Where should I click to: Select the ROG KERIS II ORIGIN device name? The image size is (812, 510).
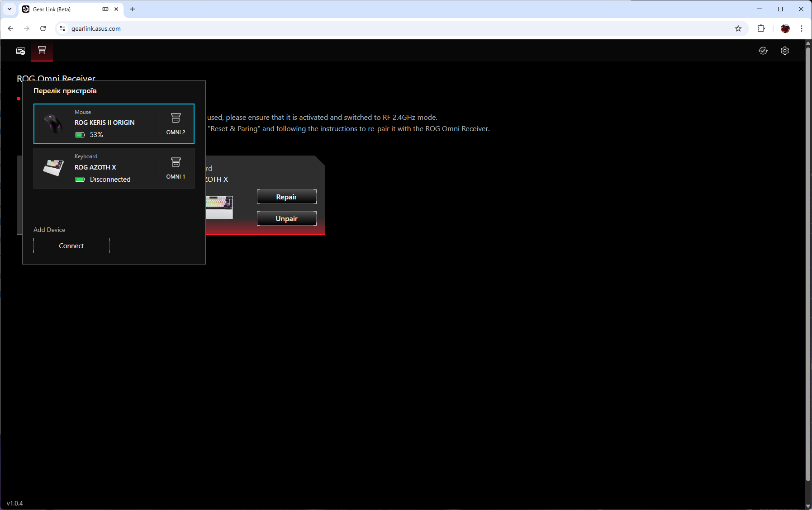tap(104, 123)
